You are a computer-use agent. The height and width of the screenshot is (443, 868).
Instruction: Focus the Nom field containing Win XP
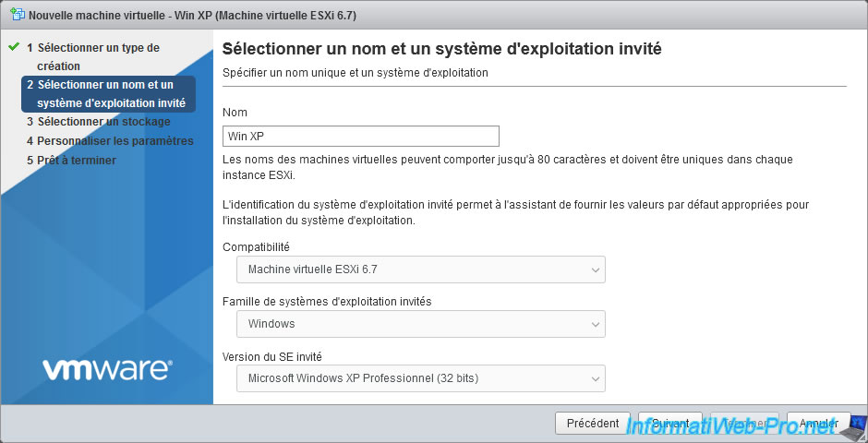(360, 137)
